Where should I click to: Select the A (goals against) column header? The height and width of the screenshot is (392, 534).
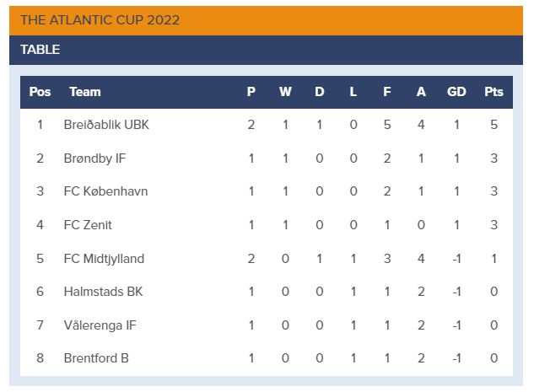click(421, 92)
